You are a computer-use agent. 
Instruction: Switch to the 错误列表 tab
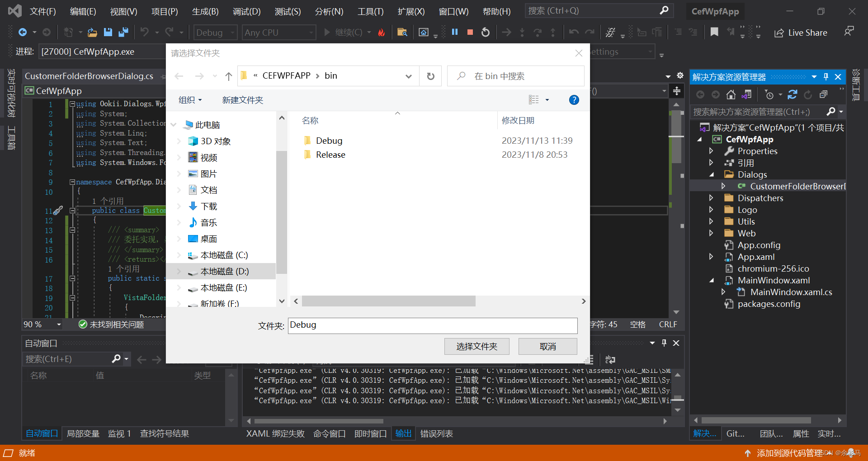(x=436, y=433)
